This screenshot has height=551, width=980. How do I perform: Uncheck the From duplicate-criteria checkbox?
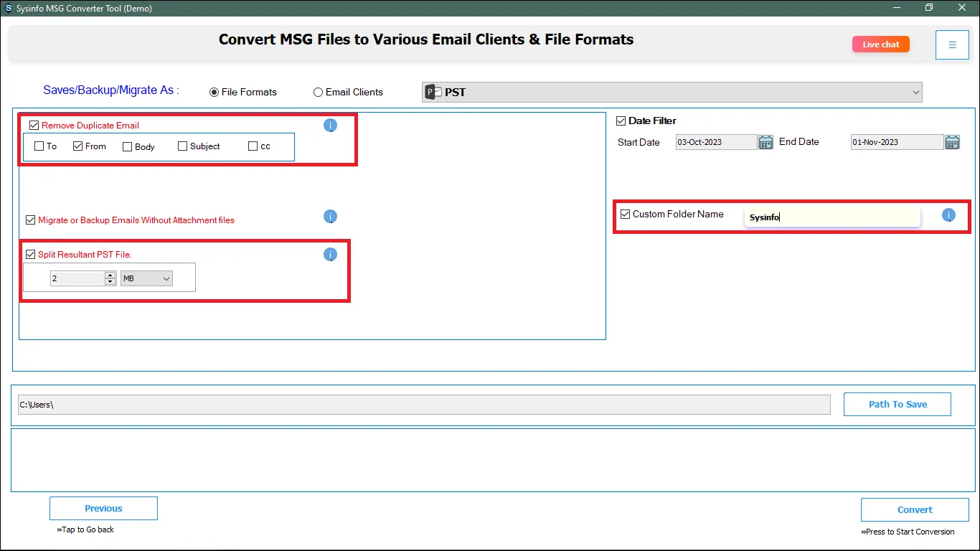pyautogui.click(x=78, y=146)
